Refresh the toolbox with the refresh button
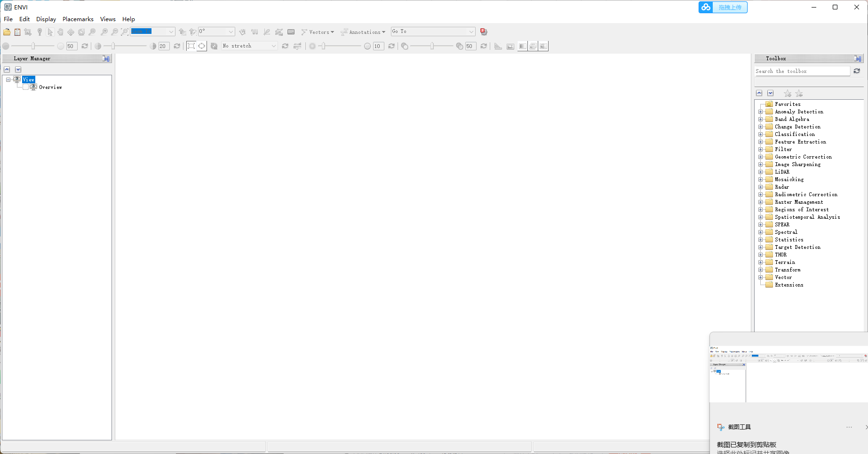 [857, 71]
